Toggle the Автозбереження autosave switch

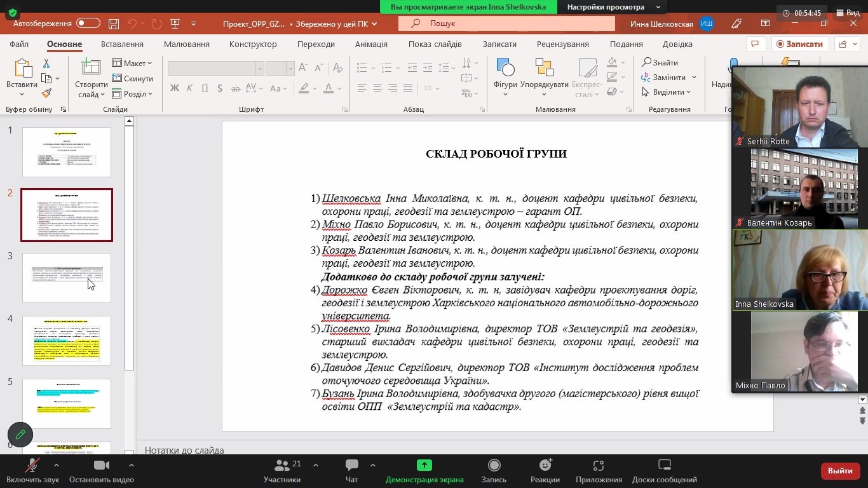tap(88, 24)
